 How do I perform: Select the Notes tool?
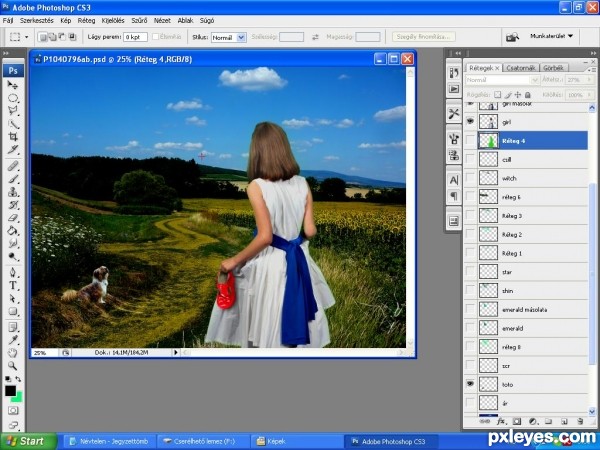point(13,327)
